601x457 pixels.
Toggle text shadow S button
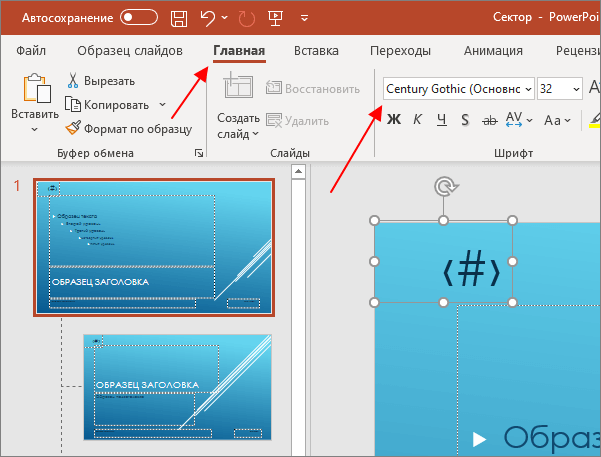[465, 120]
